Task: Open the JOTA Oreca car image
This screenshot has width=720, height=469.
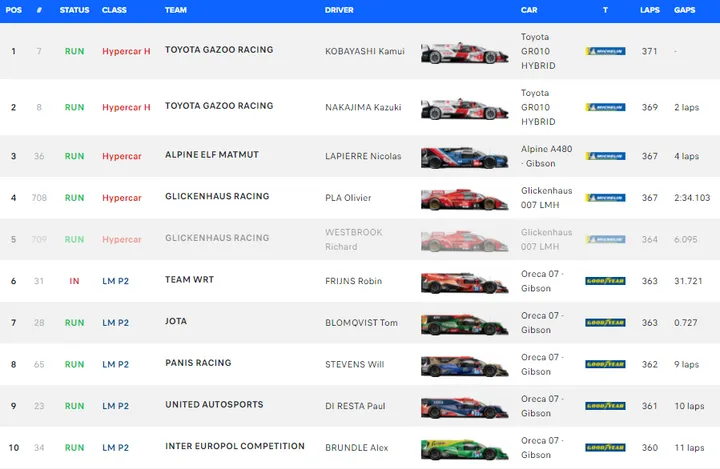Action: 464,324
